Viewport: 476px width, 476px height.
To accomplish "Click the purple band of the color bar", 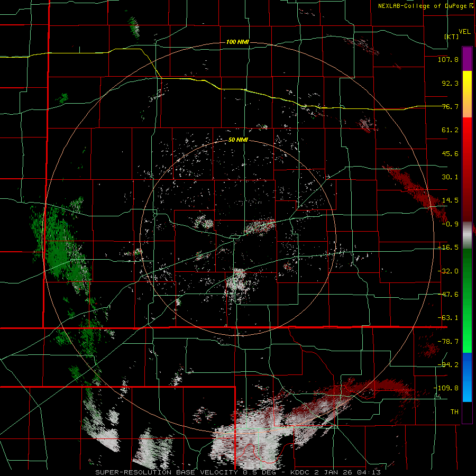I will pyautogui.click(x=467, y=59).
